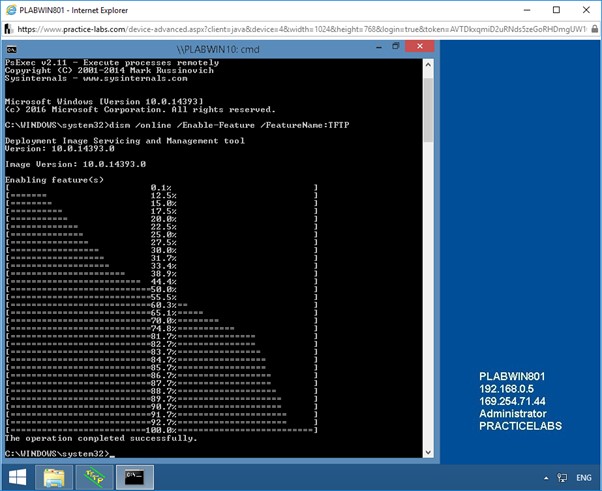Open the Windows Start button
The width and height of the screenshot is (602, 491).
[x=17, y=477]
